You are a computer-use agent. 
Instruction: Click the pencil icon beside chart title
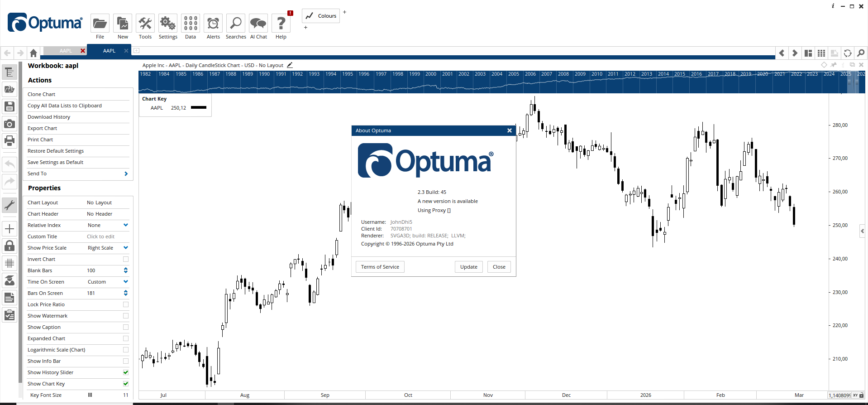290,65
